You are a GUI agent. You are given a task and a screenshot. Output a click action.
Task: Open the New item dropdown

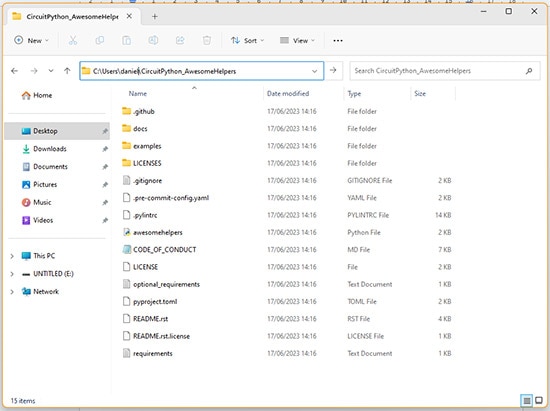click(x=31, y=41)
